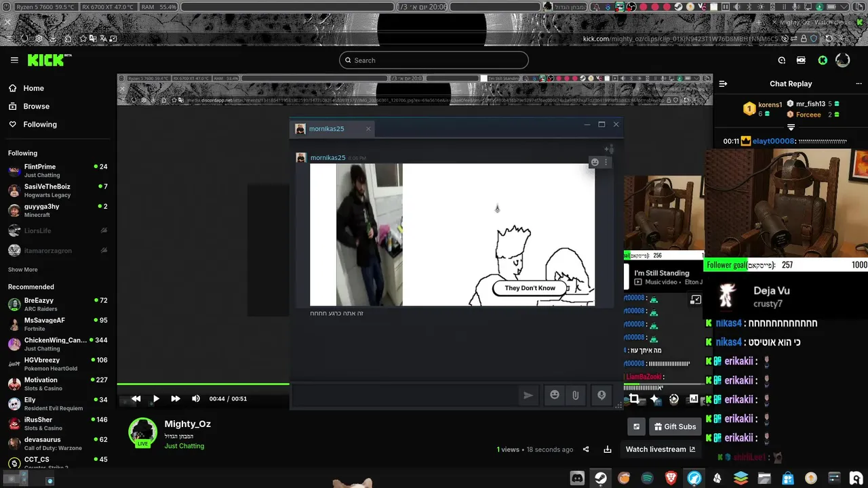The width and height of the screenshot is (868, 488).
Task: Open devasaurus Call of Duty channel
Action: click(58, 443)
